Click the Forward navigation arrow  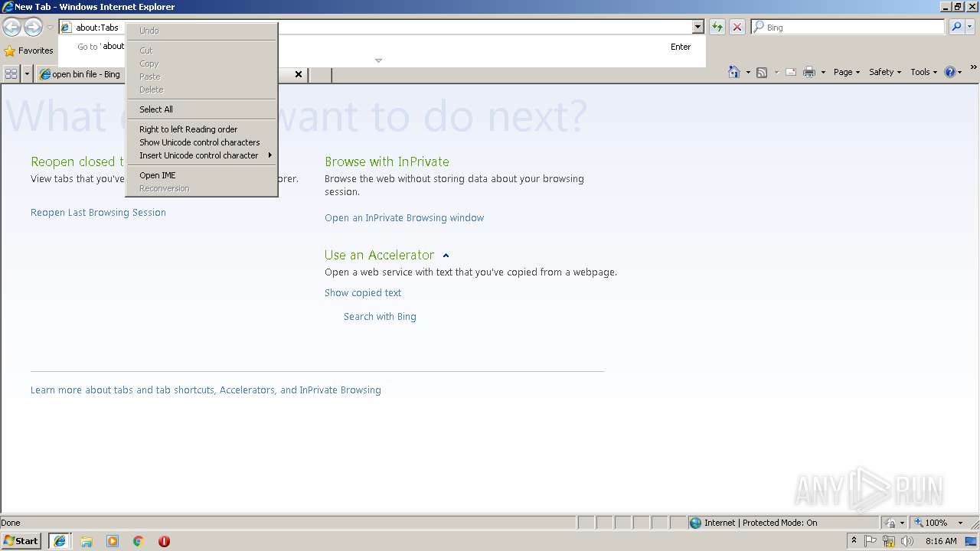pos(33,27)
